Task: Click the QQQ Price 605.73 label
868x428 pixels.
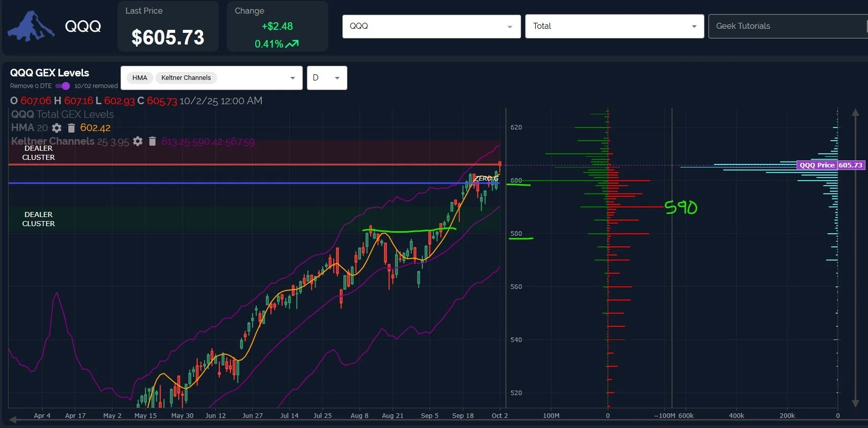Action: tap(831, 165)
